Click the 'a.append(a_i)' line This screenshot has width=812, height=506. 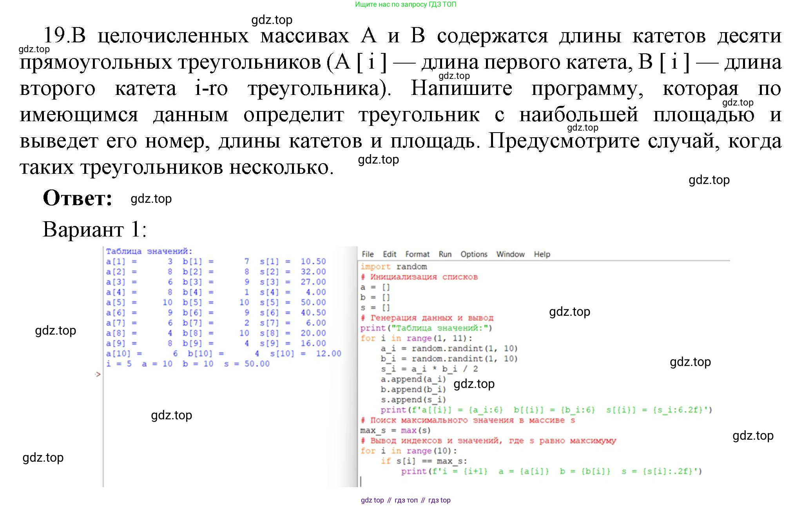[x=413, y=379]
